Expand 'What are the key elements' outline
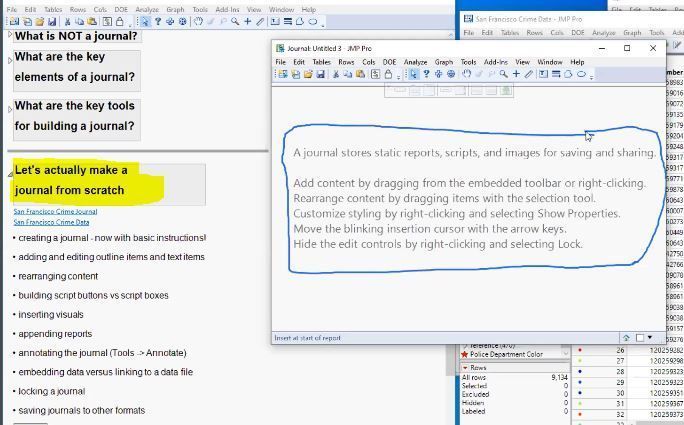 (x=10, y=61)
